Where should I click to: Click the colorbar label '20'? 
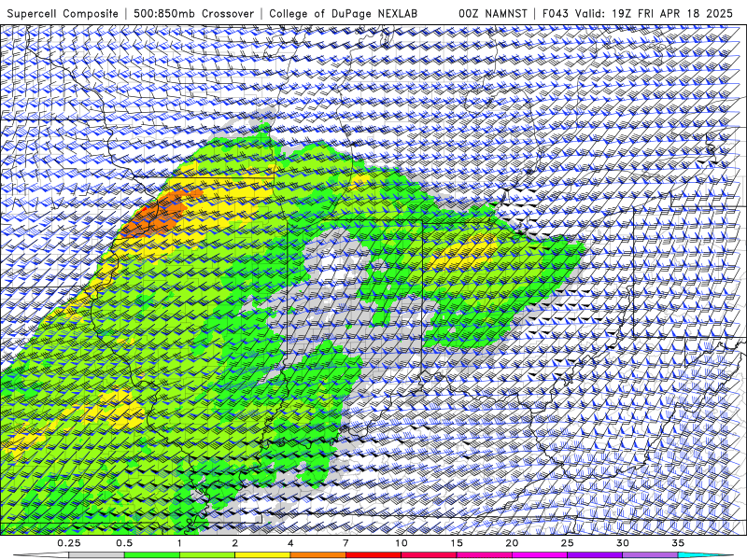pos(512,543)
